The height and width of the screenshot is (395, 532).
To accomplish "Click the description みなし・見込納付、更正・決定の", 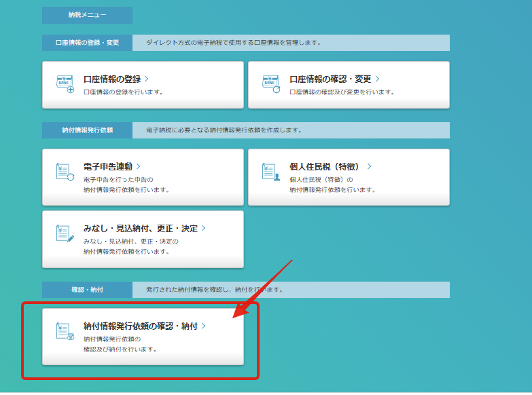I will [131, 242].
